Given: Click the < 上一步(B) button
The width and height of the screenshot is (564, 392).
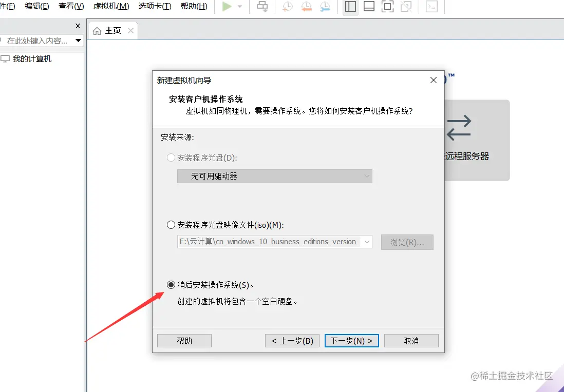Looking at the screenshot, I should click(292, 341).
